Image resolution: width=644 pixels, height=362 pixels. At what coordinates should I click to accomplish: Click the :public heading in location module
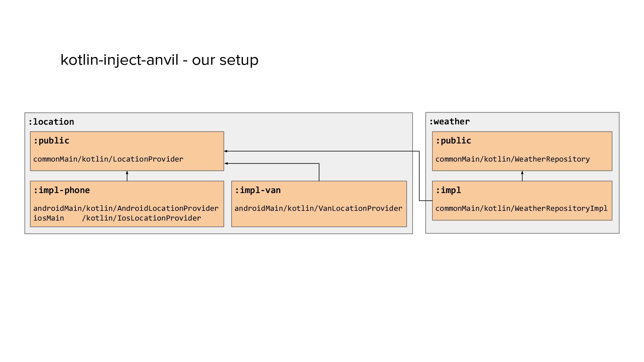pos(51,141)
